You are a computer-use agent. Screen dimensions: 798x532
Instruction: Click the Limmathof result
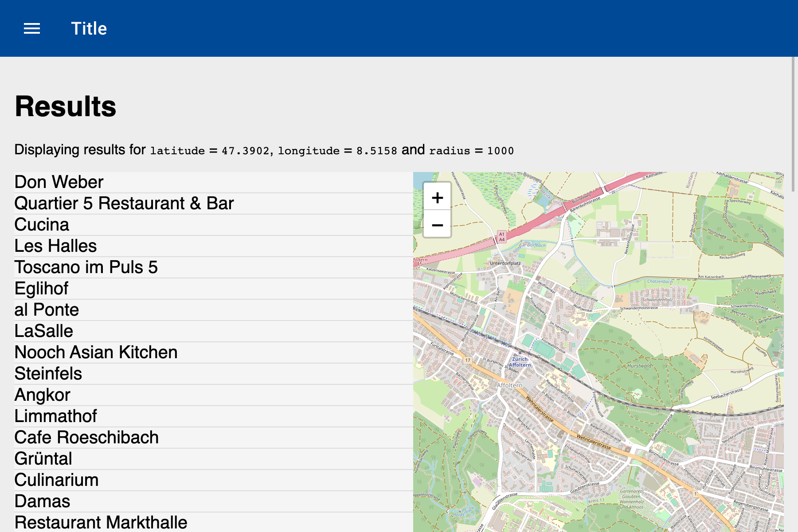pos(55,416)
